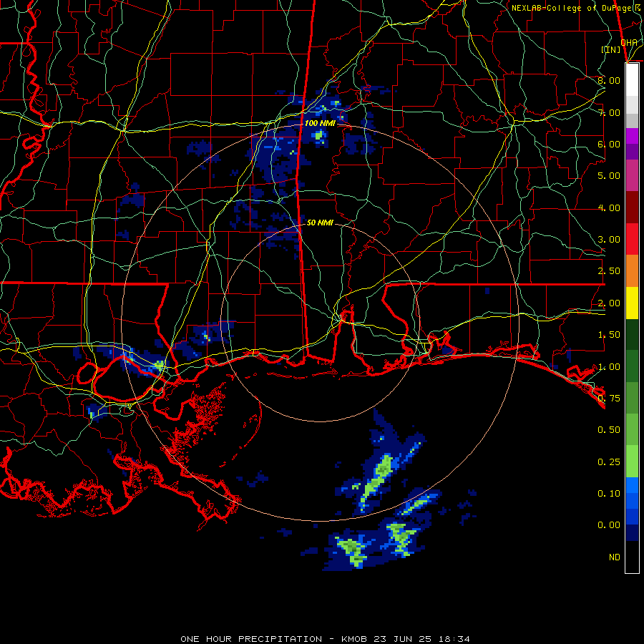
Task: Select the 3.00 legend value
Action: point(609,240)
